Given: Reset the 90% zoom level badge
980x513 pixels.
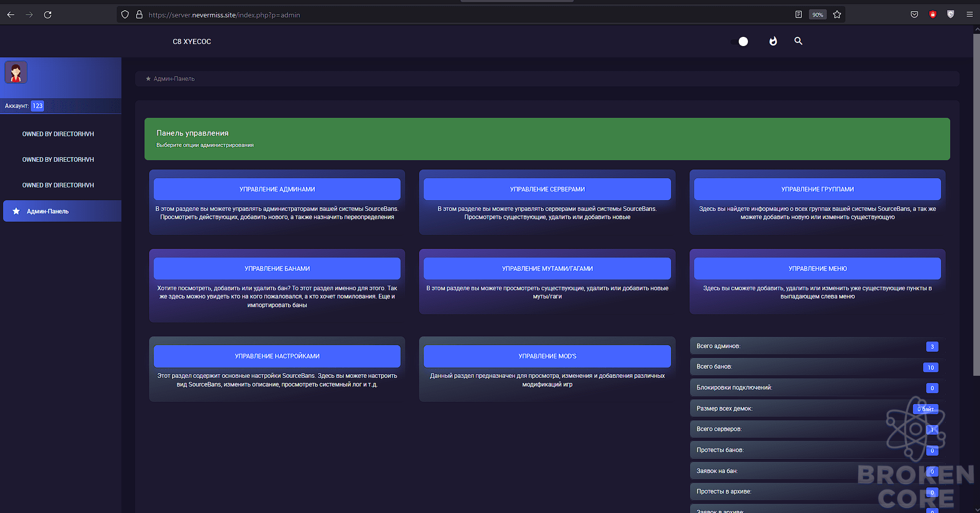Looking at the screenshot, I should pos(818,15).
